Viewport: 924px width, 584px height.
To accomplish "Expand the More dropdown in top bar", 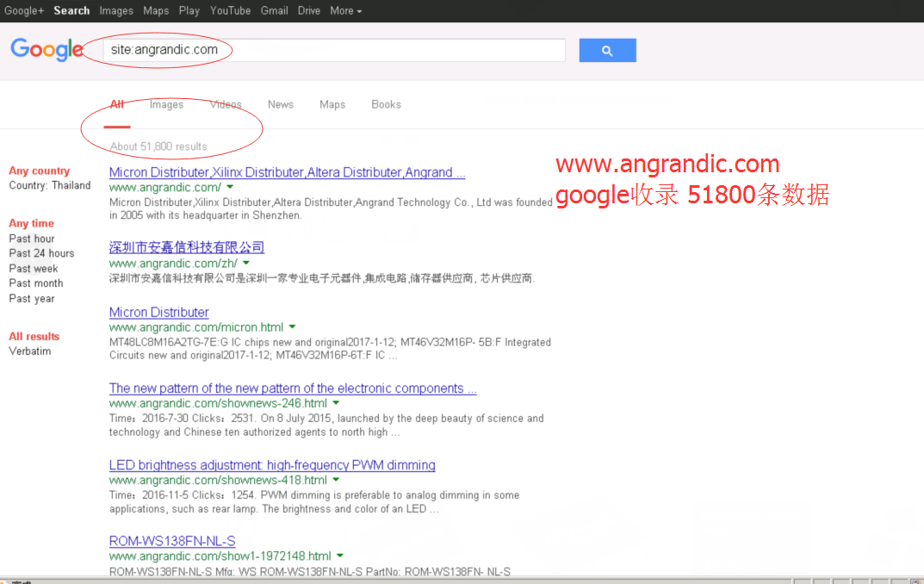I will [345, 10].
